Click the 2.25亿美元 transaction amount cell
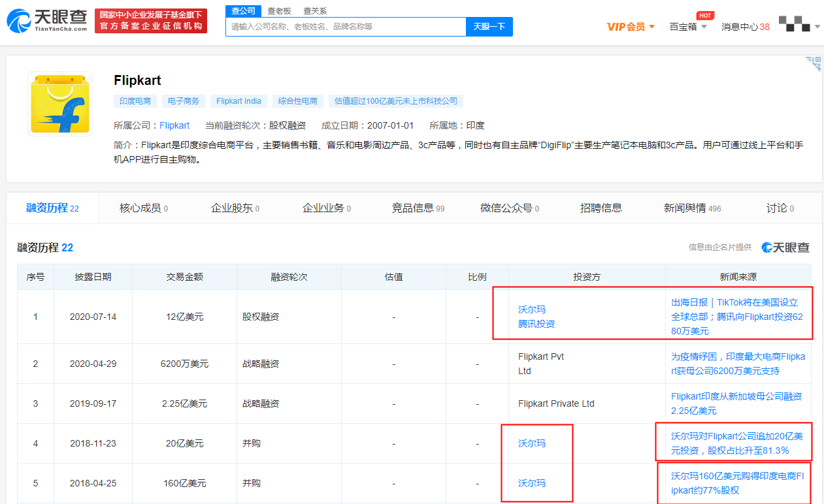 185,403
